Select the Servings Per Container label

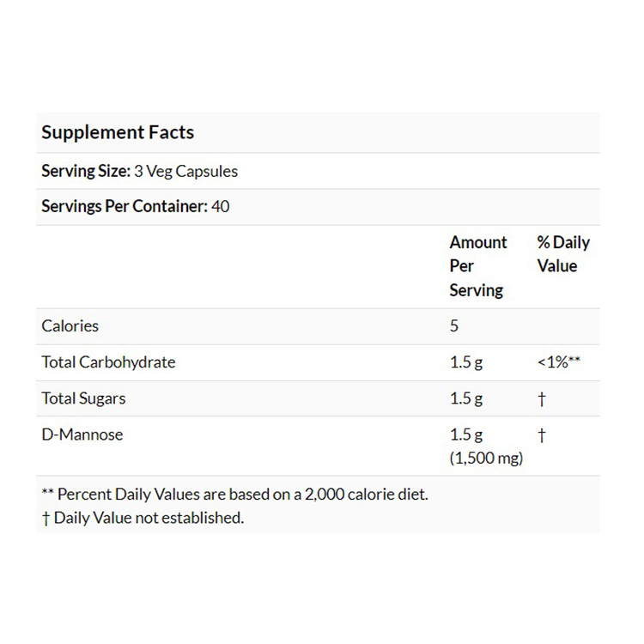click(125, 207)
